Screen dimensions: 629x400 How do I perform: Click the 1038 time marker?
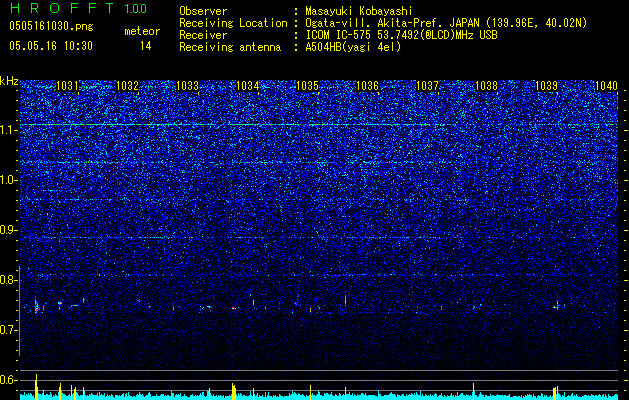click(486, 86)
